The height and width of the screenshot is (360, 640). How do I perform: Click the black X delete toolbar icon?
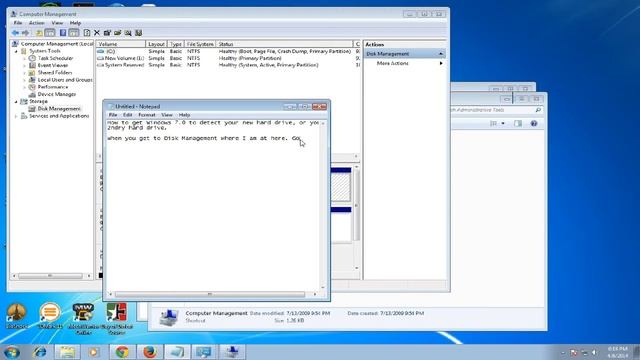(97, 33)
